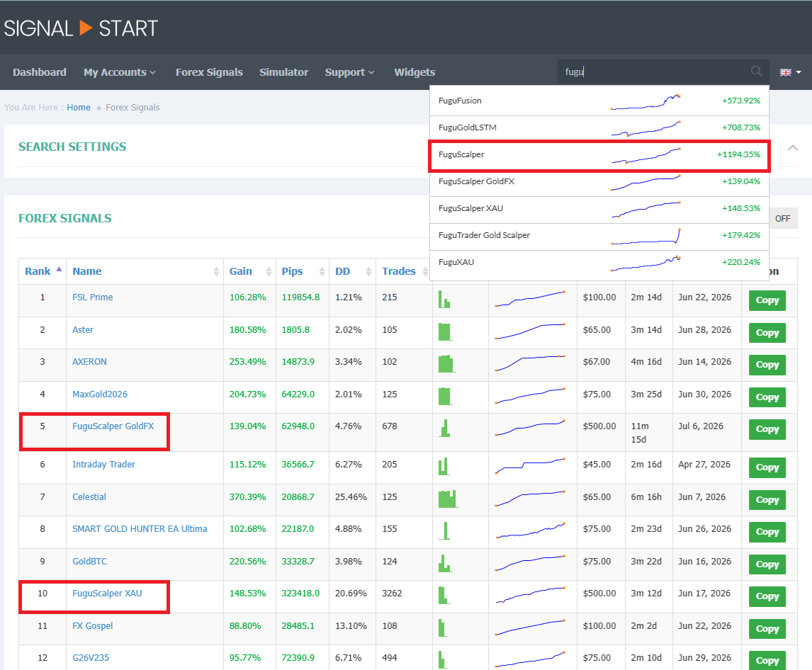Screen dimensions: 812x670
Task: Open the AXERON signal link
Action: (x=89, y=362)
